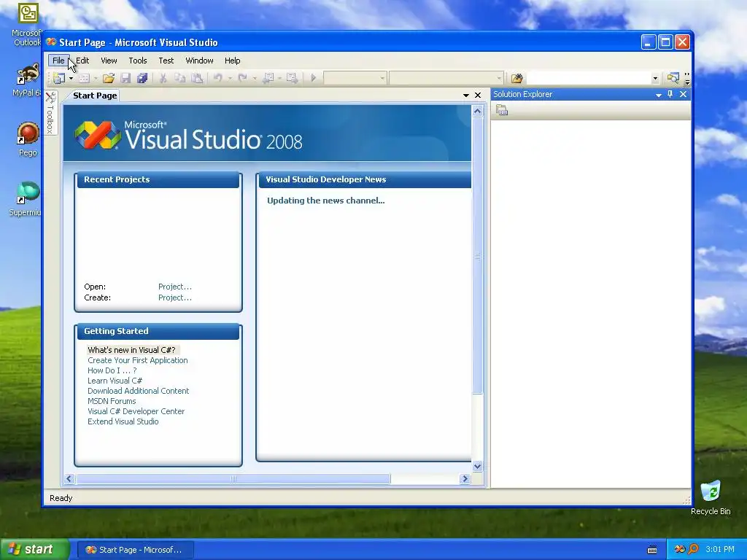Screen dimensions: 747x560
Task: Open the Help menu
Action: pyautogui.click(x=233, y=61)
